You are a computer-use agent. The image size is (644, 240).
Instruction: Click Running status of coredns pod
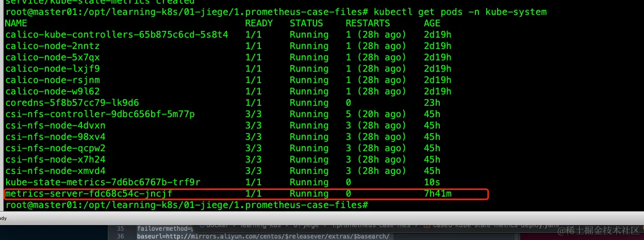(x=309, y=103)
